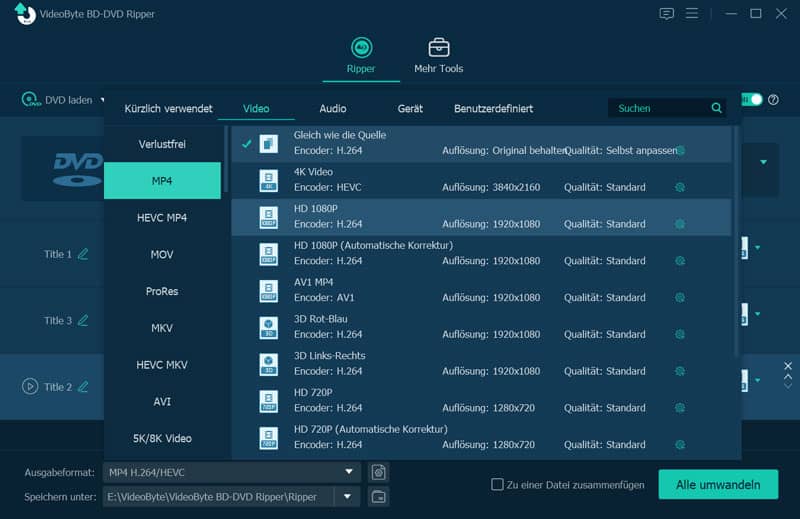The width and height of the screenshot is (800, 519).
Task: Expand the Ausgabeformat dropdown
Action: tap(349, 472)
